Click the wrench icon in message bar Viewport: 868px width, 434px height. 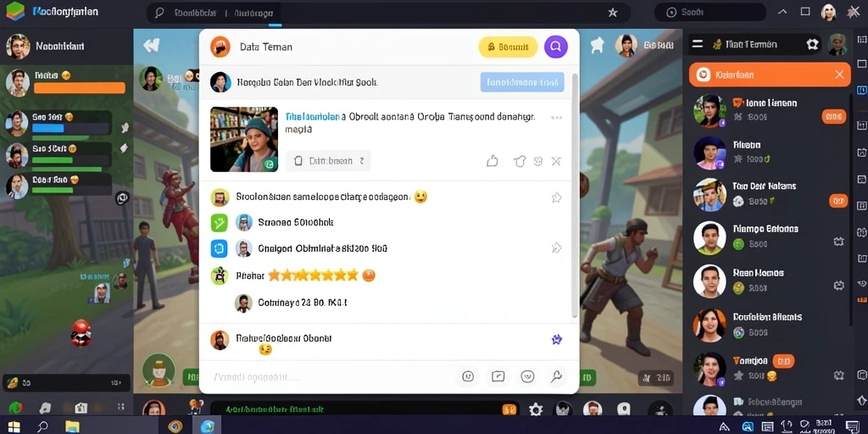tap(556, 377)
